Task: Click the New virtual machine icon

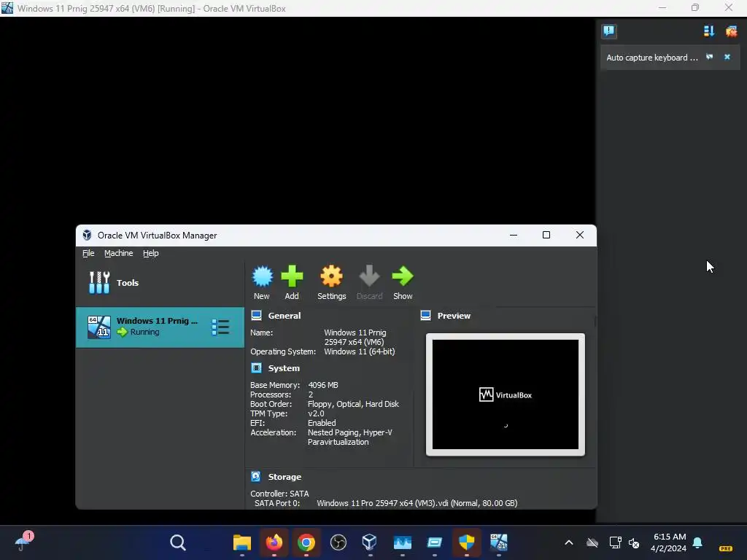Action: 262,276
